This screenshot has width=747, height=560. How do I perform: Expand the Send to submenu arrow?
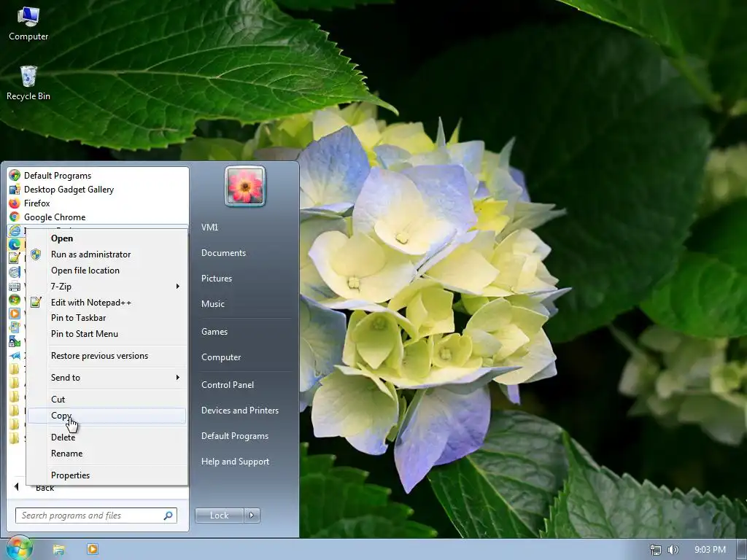[178, 378]
